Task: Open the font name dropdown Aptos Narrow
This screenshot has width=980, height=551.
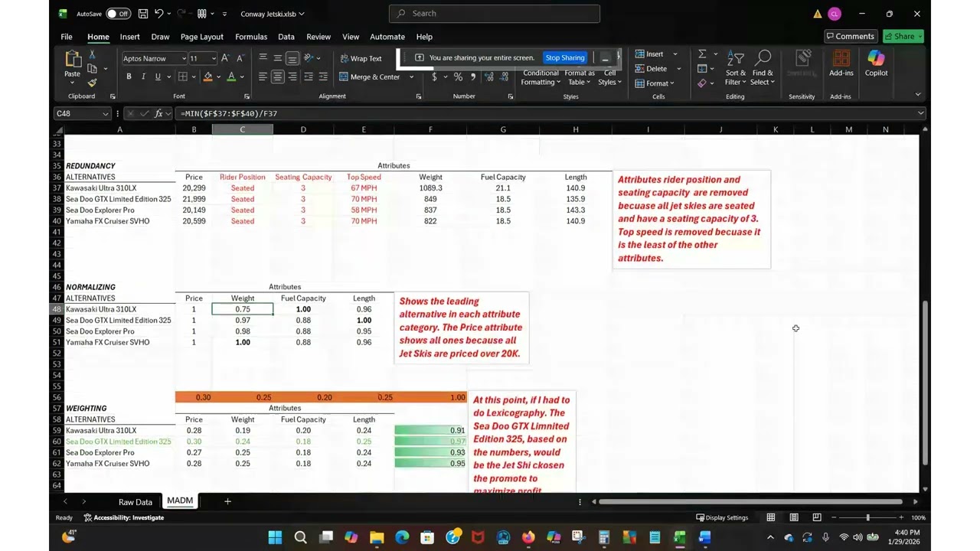Action: click(x=184, y=58)
